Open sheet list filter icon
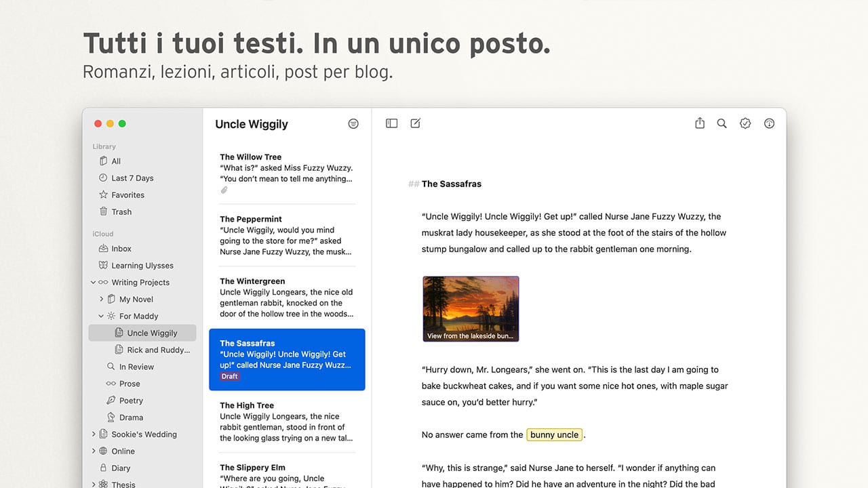This screenshot has height=488, width=868. click(353, 124)
